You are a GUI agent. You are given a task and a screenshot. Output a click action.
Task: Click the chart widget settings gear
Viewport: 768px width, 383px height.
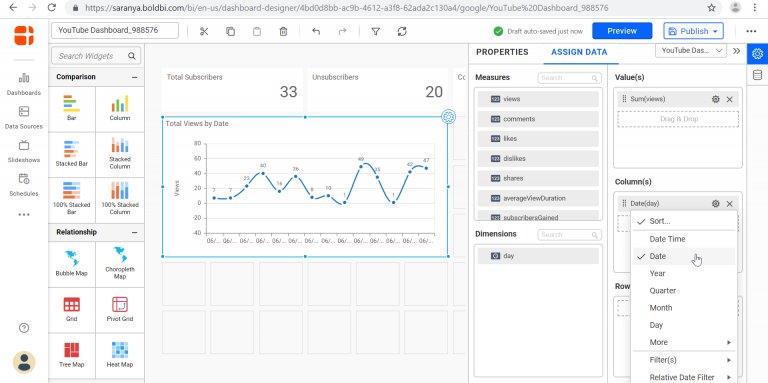[448, 117]
